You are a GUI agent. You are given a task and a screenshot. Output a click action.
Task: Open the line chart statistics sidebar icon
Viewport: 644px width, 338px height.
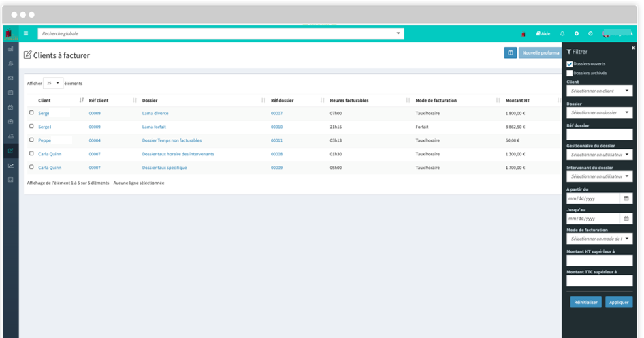11,166
